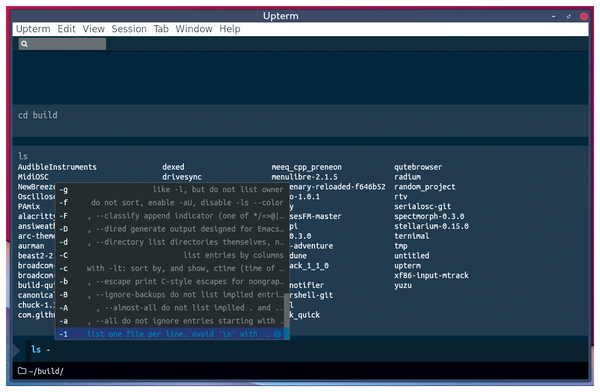Open the View menu
Viewport: 600px width, 392px height.
(93, 29)
